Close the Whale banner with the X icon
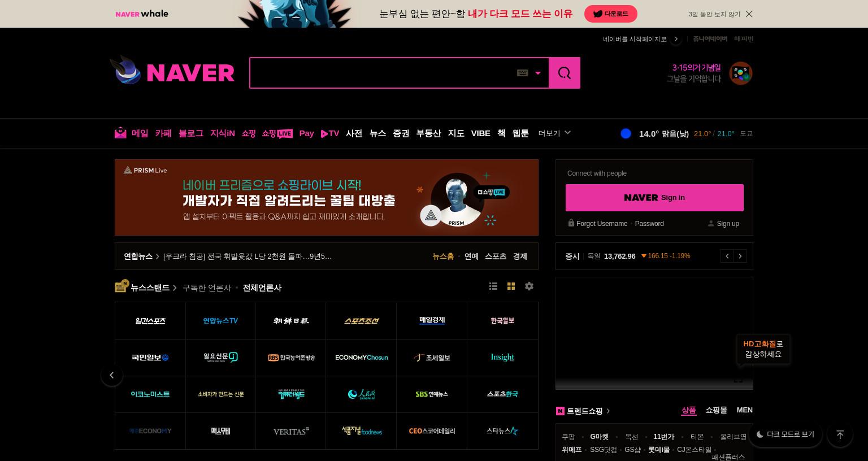 749,14
